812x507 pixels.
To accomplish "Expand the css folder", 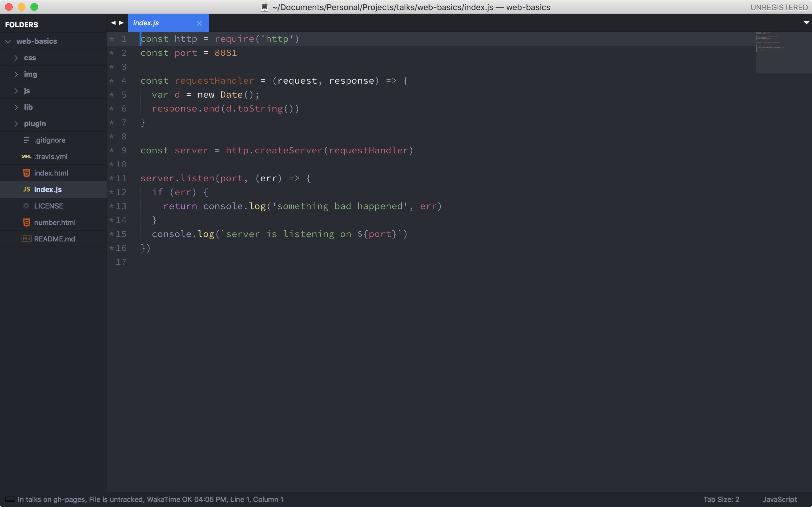I will click(16, 58).
